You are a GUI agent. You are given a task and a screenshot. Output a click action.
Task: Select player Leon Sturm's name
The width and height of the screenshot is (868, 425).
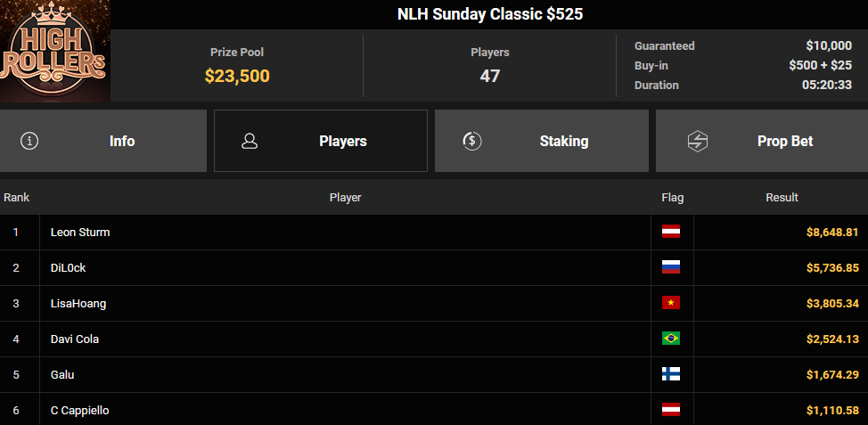(80, 232)
